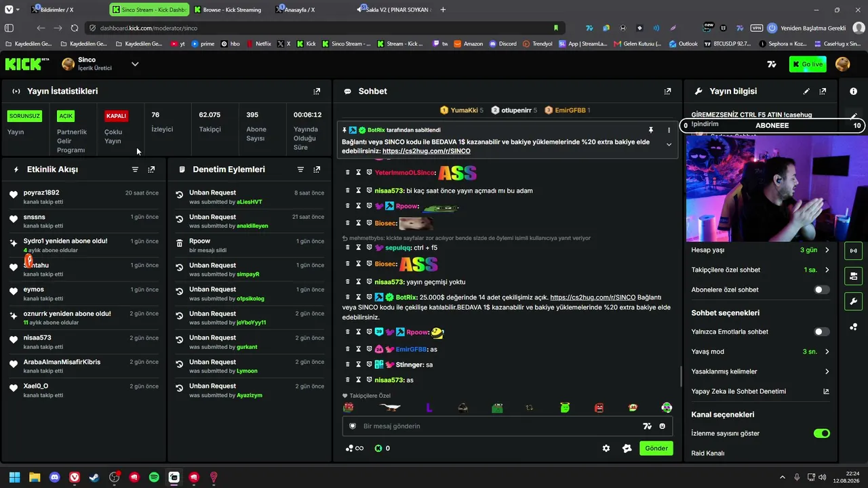Open the cs2hug.com link in pinned message
The width and height of the screenshot is (868, 488).
point(426,151)
